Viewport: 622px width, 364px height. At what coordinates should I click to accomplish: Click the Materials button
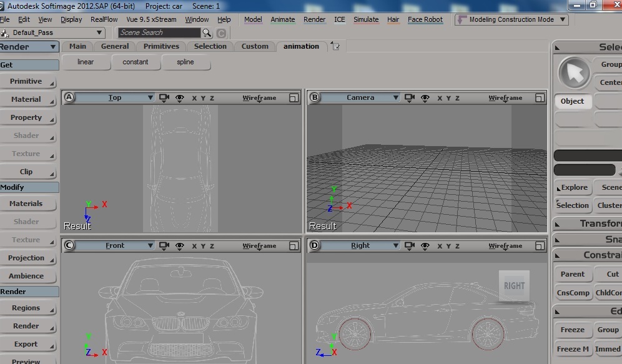(x=27, y=204)
